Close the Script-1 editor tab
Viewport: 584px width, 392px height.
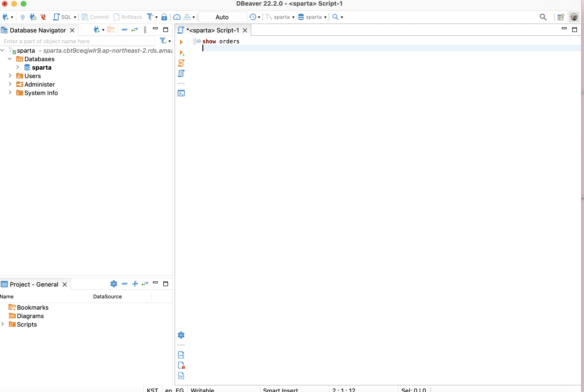[x=245, y=30]
